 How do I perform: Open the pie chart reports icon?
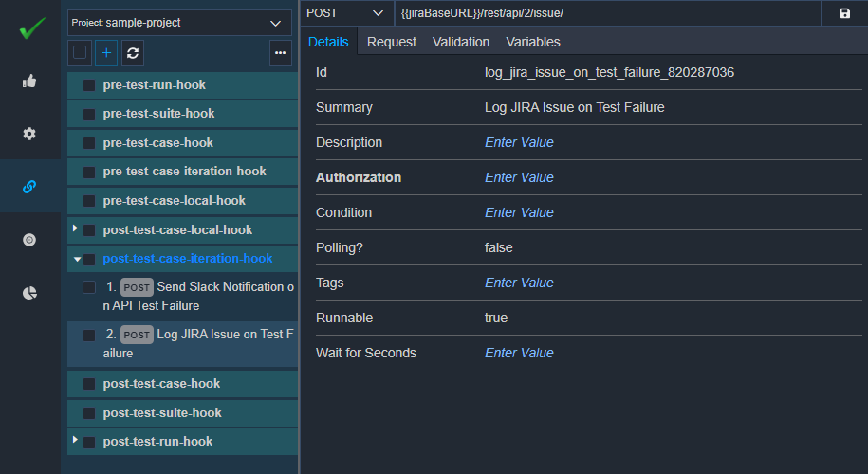(x=29, y=293)
